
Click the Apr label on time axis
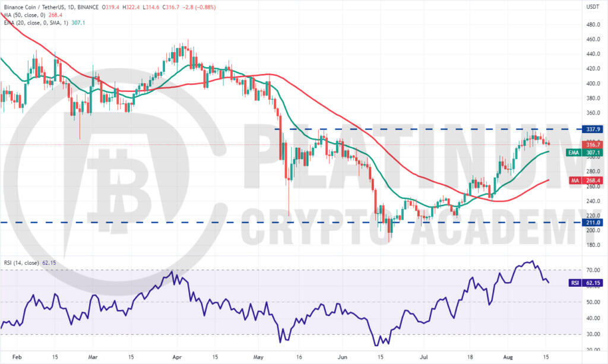[x=177, y=357]
